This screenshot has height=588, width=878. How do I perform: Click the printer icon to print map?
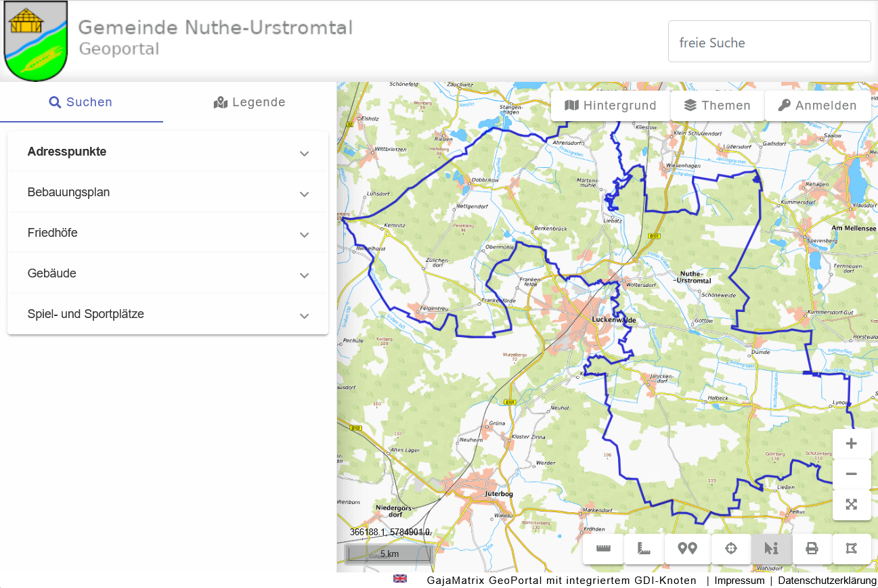812,549
